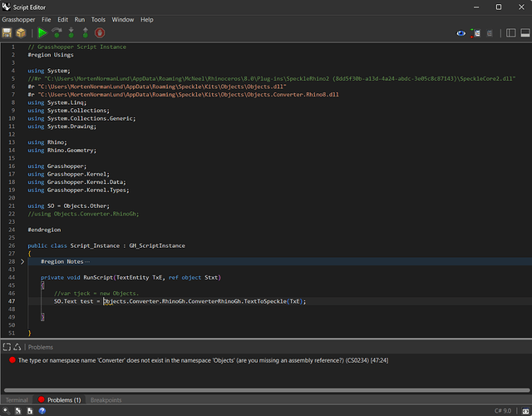532x416 pixels.
Task: Click the Script Editor rhino logo icon
Action: [6, 7]
